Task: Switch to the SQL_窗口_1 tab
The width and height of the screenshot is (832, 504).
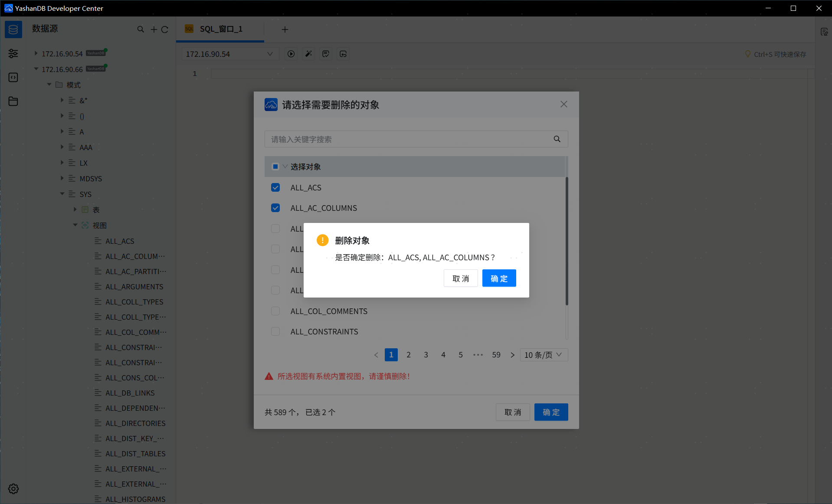Action: 220,29
